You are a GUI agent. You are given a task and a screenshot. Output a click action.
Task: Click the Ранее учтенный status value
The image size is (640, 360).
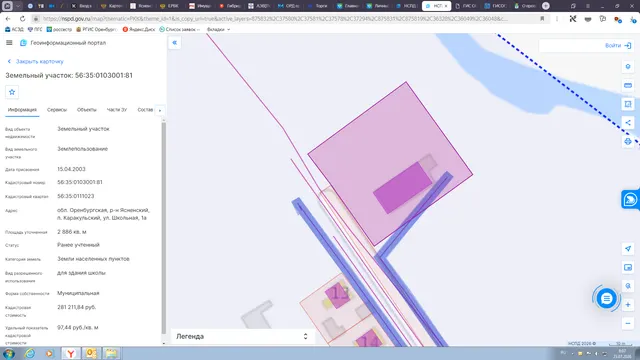pyautogui.click(x=78, y=245)
